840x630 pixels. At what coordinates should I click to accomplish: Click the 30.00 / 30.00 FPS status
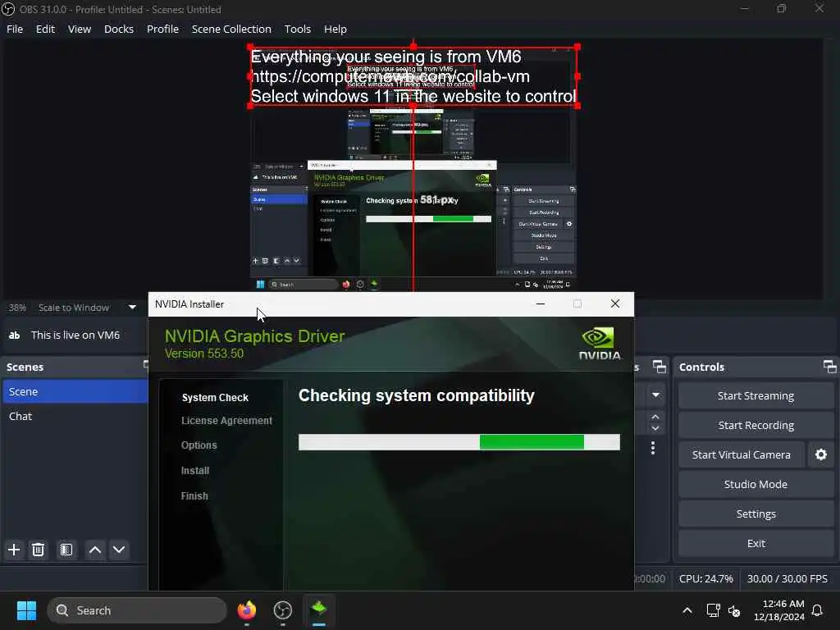(x=787, y=578)
